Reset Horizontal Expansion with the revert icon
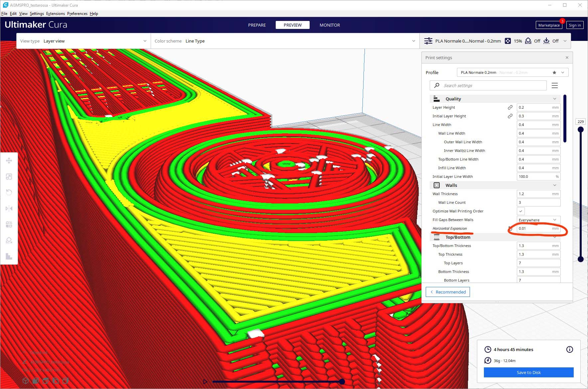This screenshot has width=588, height=389. (510, 228)
